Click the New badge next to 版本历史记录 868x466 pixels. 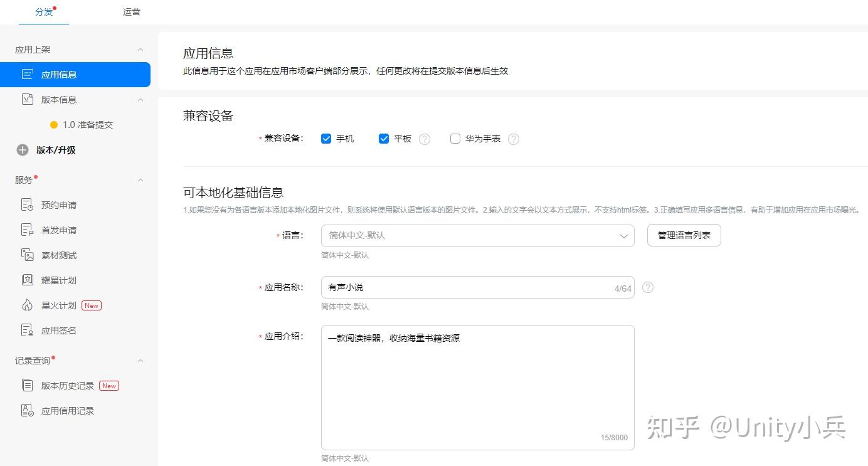pyautogui.click(x=109, y=386)
